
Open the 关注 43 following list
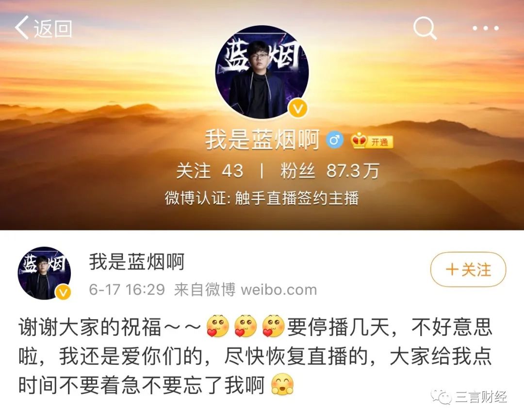click(210, 171)
